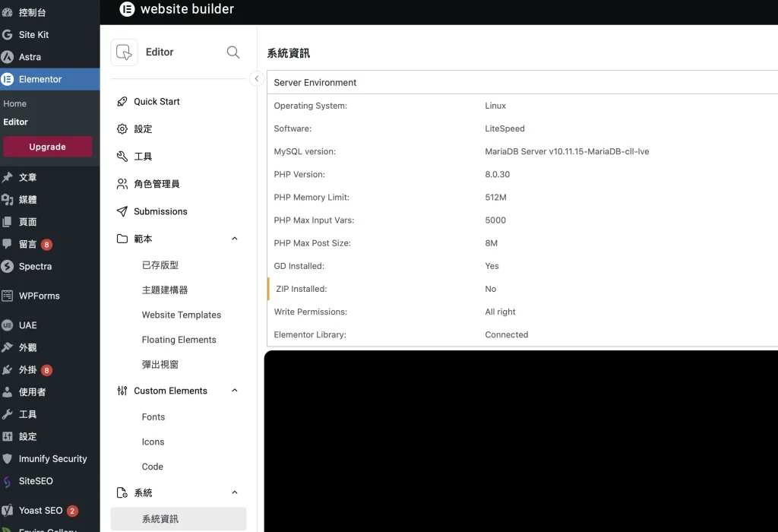This screenshot has height=532, width=778.
Task: Collapse the 範本 section chevron
Action: tap(235, 238)
